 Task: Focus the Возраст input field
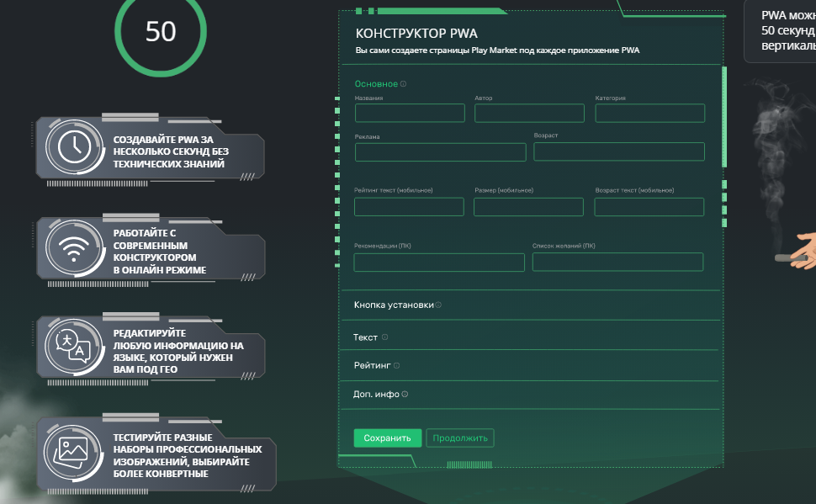point(619,151)
